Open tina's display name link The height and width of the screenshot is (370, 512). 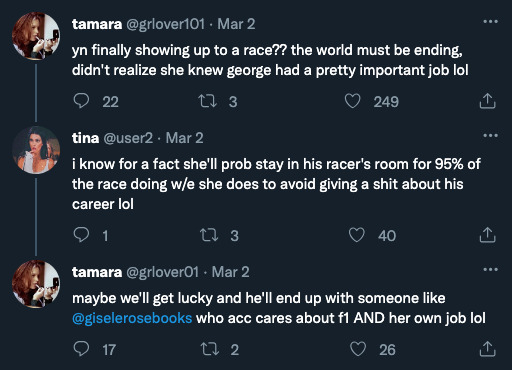pyautogui.click(x=86, y=138)
